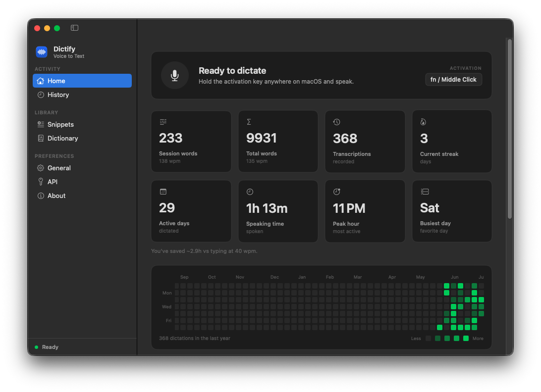This screenshot has height=392, width=541.
Task: Click the Ready to dictate heading
Action: click(232, 71)
